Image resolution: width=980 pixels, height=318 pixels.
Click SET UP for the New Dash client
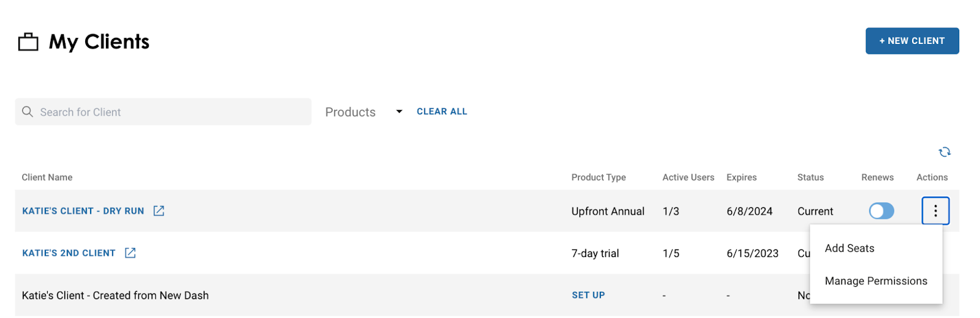pyautogui.click(x=588, y=295)
